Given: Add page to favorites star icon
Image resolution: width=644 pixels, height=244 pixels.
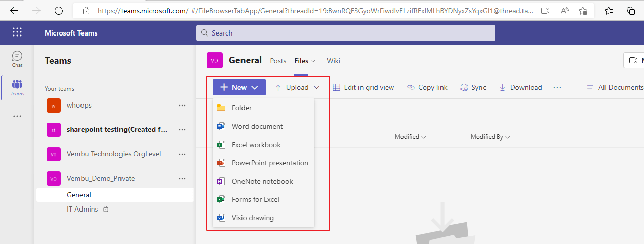Looking at the screenshot, I should click(583, 10).
